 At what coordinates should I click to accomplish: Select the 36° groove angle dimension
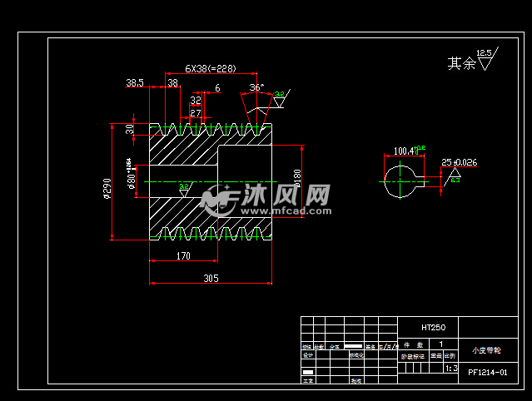pyautogui.click(x=256, y=87)
